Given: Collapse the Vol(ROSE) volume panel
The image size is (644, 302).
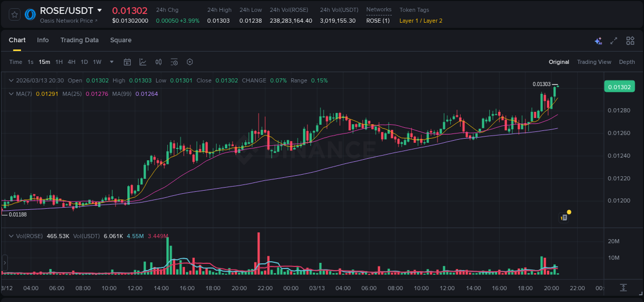Looking at the screenshot, I should tap(11, 236).
